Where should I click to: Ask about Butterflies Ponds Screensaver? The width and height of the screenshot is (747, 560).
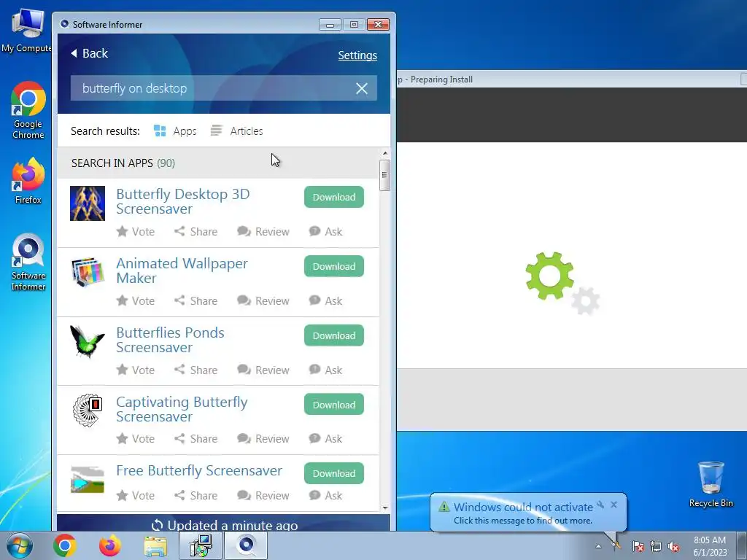pyautogui.click(x=325, y=370)
